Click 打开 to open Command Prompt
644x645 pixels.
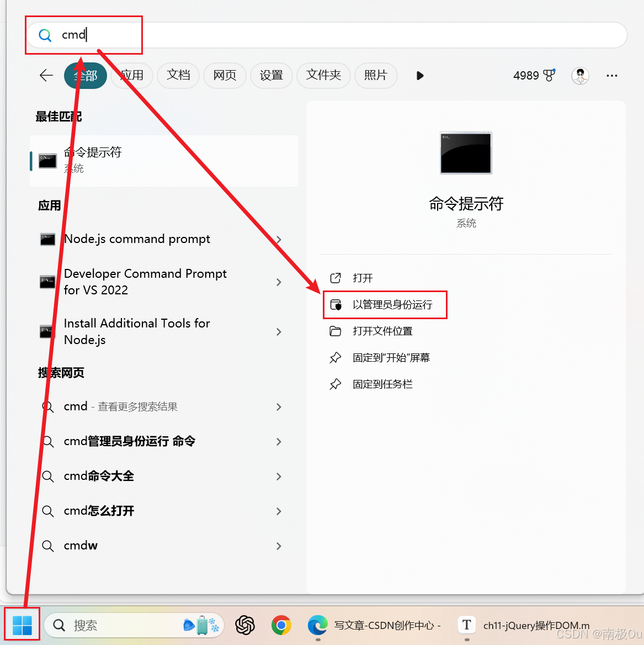click(x=363, y=278)
